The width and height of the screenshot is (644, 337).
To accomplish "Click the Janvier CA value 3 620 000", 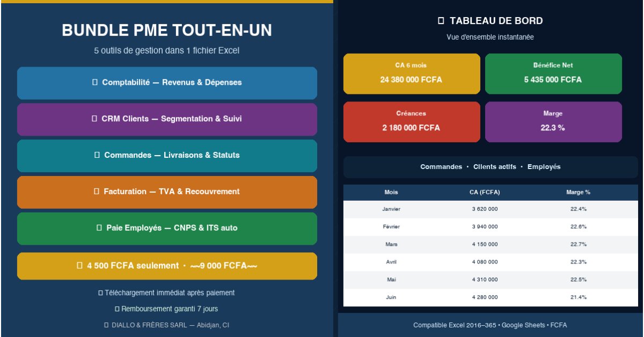I will coord(485,209).
